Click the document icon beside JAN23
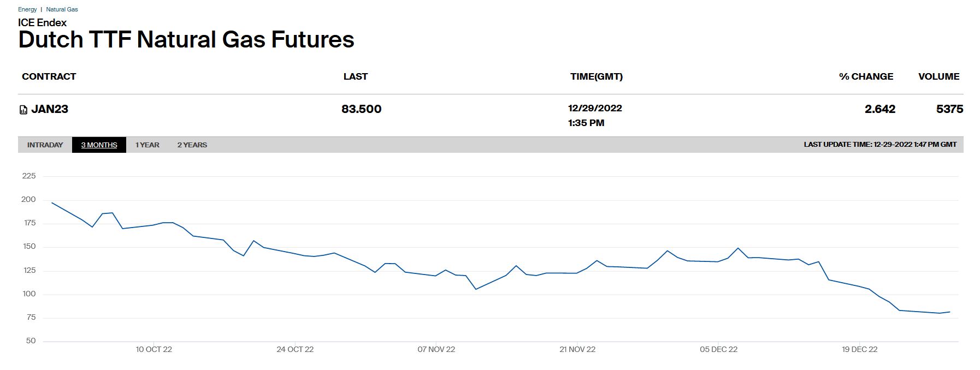Screen dimensions: 980x370 click(23, 110)
